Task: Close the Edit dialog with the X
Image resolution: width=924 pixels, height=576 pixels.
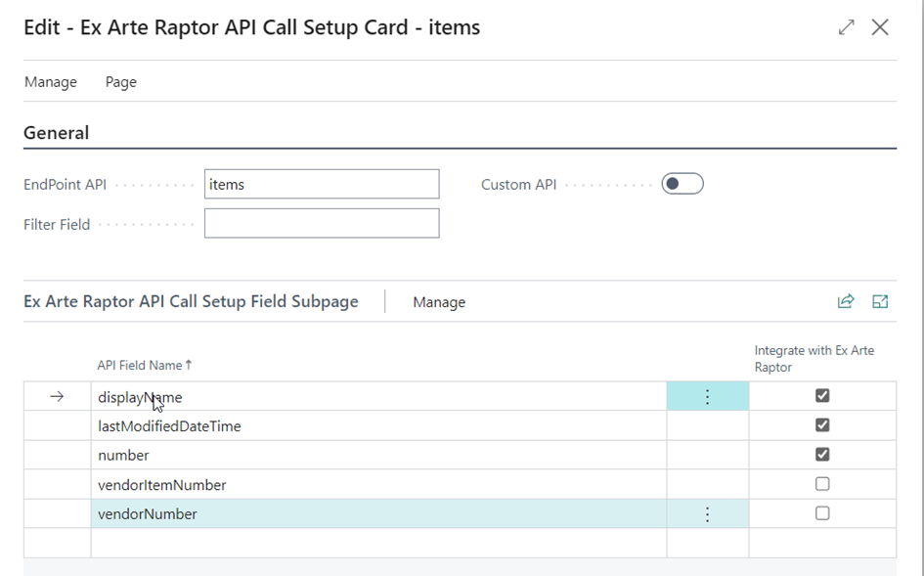Action: point(880,27)
